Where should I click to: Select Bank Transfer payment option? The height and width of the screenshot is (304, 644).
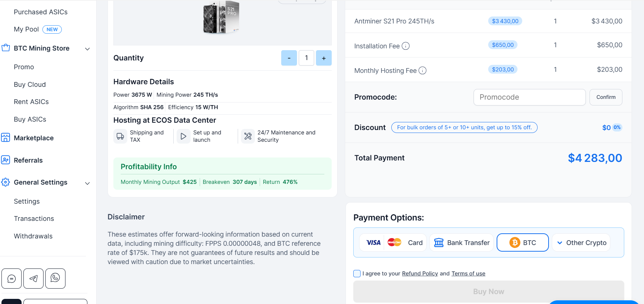(x=462, y=242)
